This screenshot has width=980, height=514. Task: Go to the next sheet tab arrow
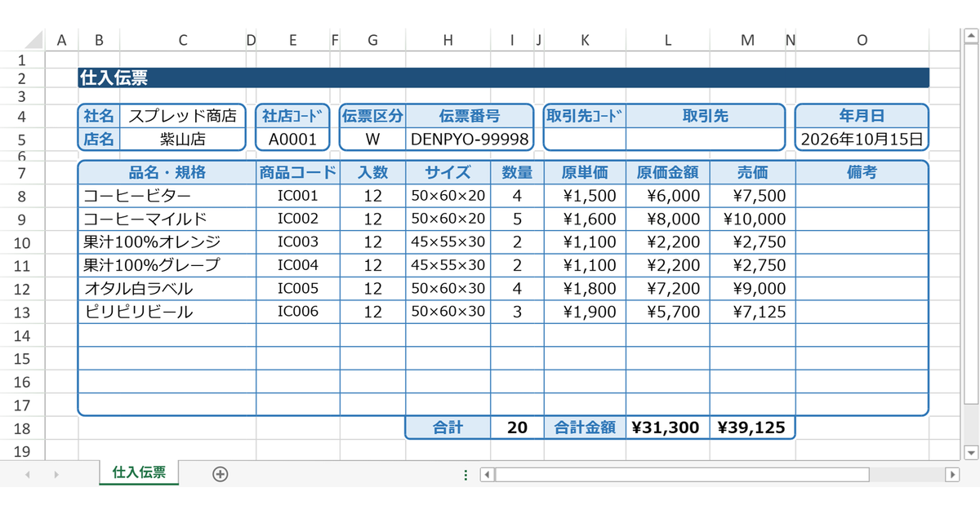pos(56,474)
